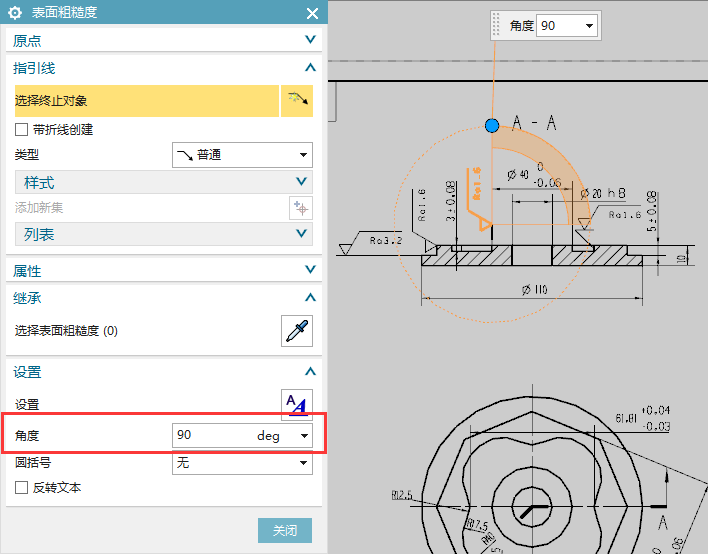This screenshot has height=554, width=708.
Task: Open the 圆括号 dropdown
Action: click(x=242, y=462)
